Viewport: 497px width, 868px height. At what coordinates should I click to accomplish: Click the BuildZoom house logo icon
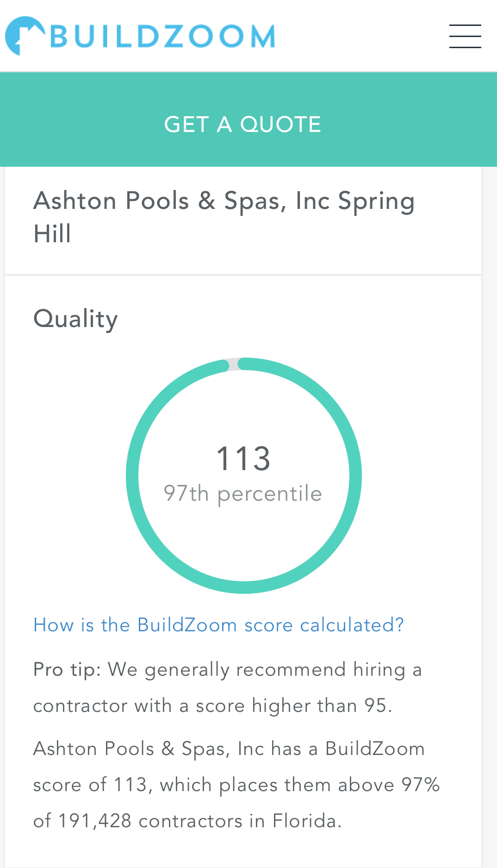[23, 36]
